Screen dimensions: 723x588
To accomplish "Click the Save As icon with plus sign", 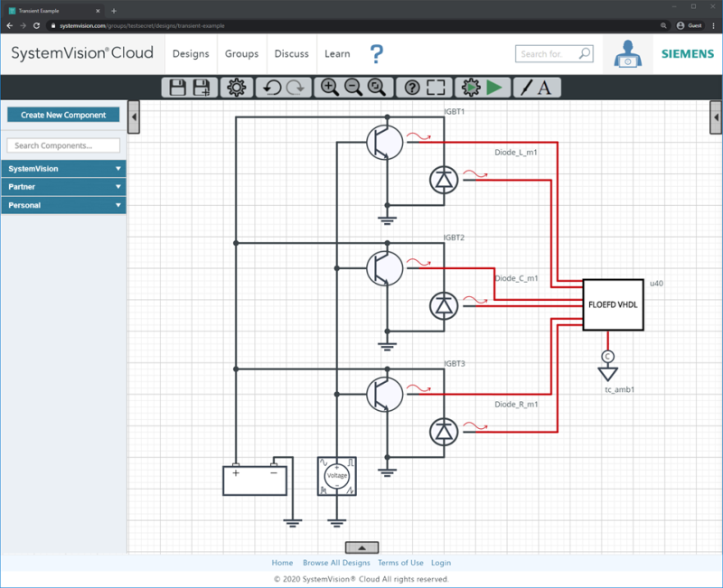I will [202, 88].
